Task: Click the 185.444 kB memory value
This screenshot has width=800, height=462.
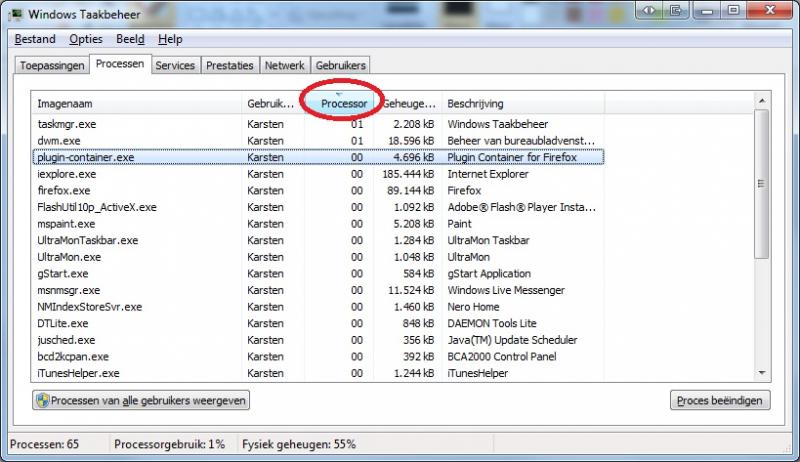Action: tap(408, 174)
